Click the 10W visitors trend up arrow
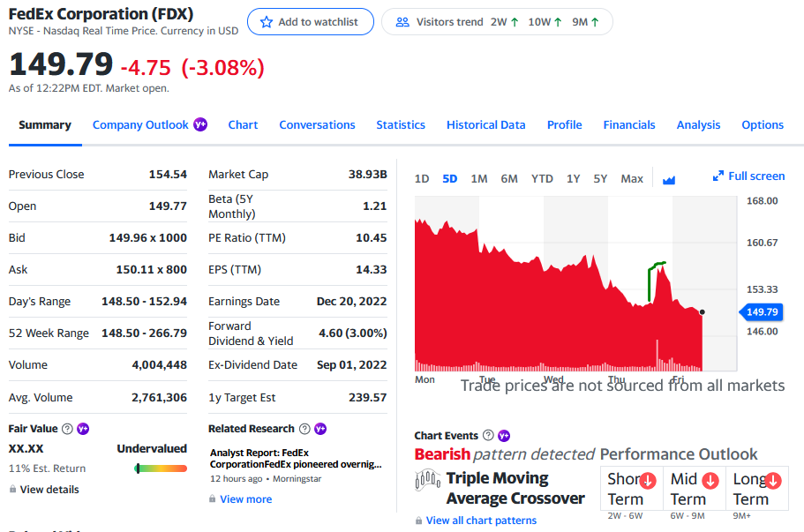The height and width of the screenshot is (532, 804). coord(558,22)
